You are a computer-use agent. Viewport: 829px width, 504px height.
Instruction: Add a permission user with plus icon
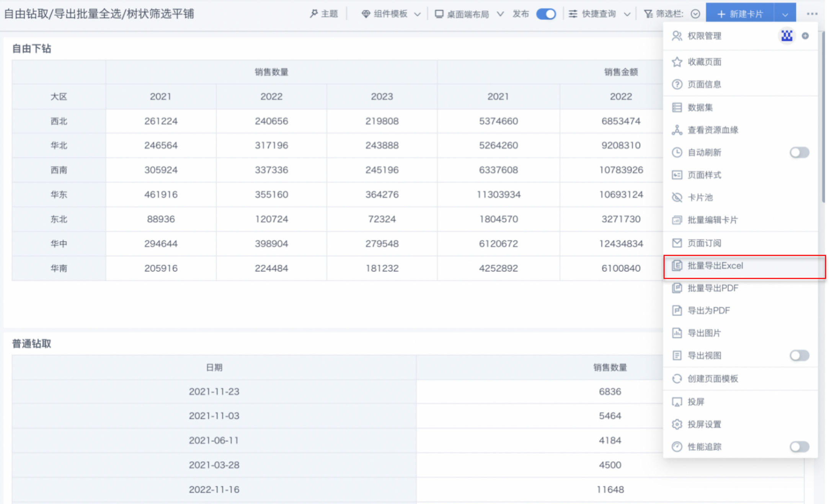click(x=805, y=36)
